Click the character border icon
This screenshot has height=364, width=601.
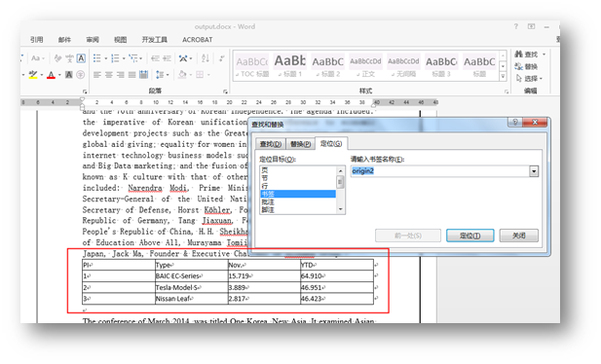coord(81,58)
